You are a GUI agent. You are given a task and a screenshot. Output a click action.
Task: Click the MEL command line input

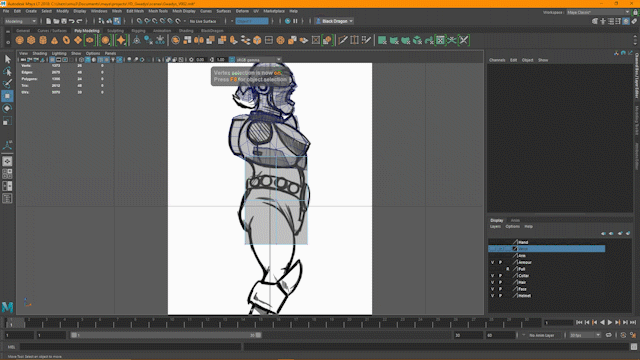click(131, 347)
